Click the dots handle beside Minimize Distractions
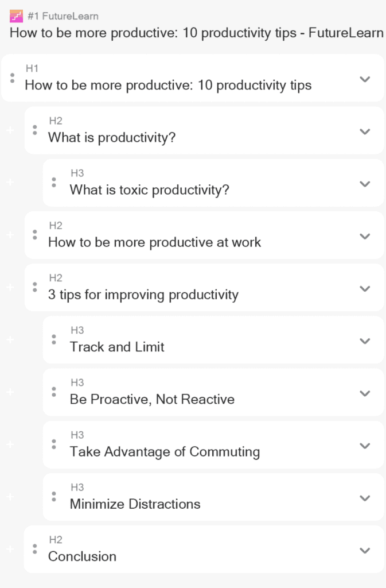386x588 pixels. [54, 497]
